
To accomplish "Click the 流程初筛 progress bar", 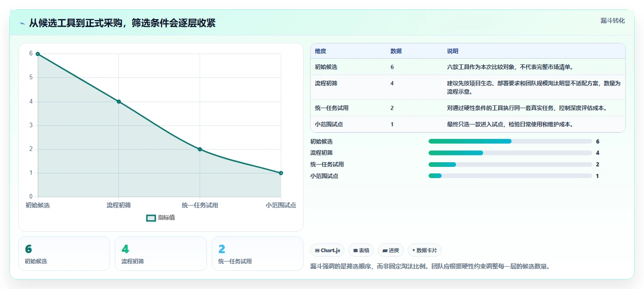I will click(510, 153).
